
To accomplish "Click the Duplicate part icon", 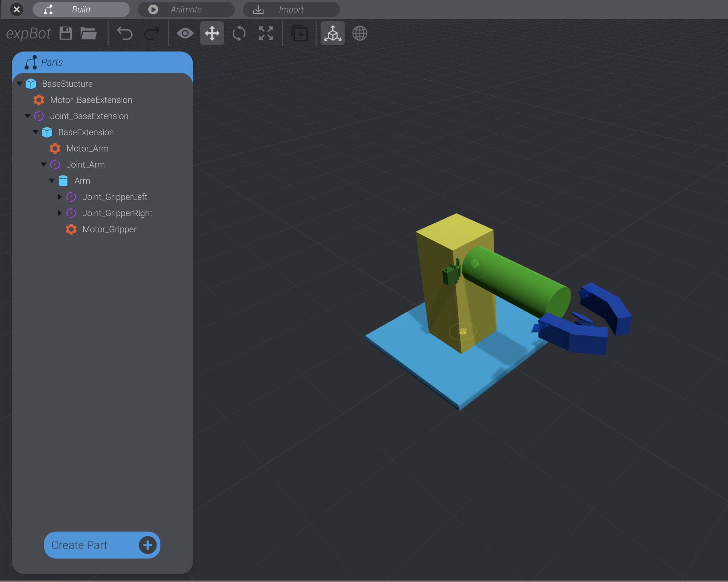I will click(299, 33).
